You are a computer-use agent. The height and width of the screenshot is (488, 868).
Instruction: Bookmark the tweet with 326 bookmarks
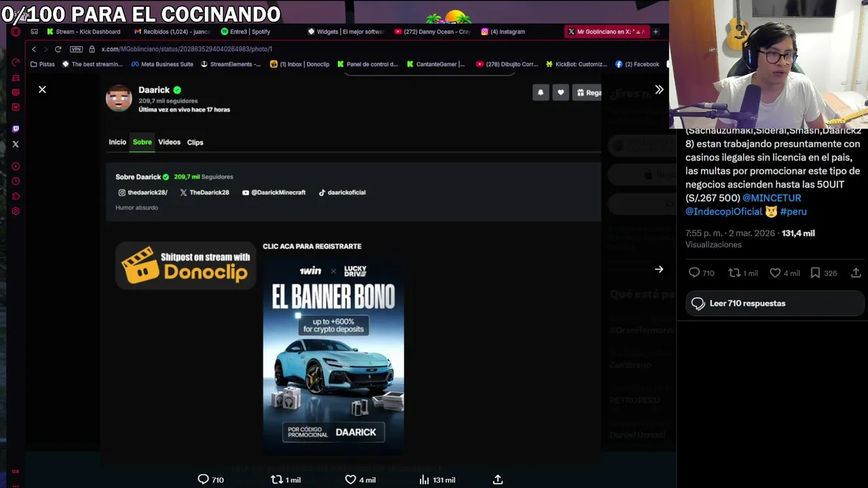pos(815,272)
